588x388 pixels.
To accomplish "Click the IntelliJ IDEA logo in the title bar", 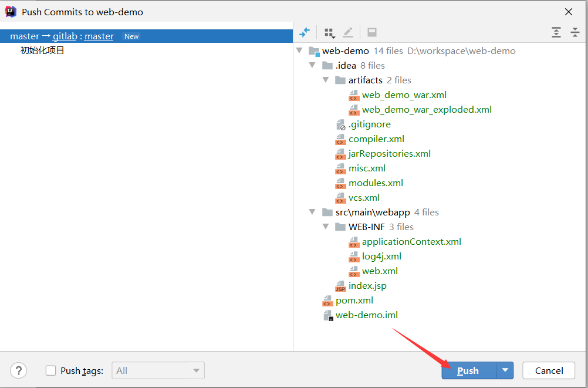I will click(x=10, y=12).
